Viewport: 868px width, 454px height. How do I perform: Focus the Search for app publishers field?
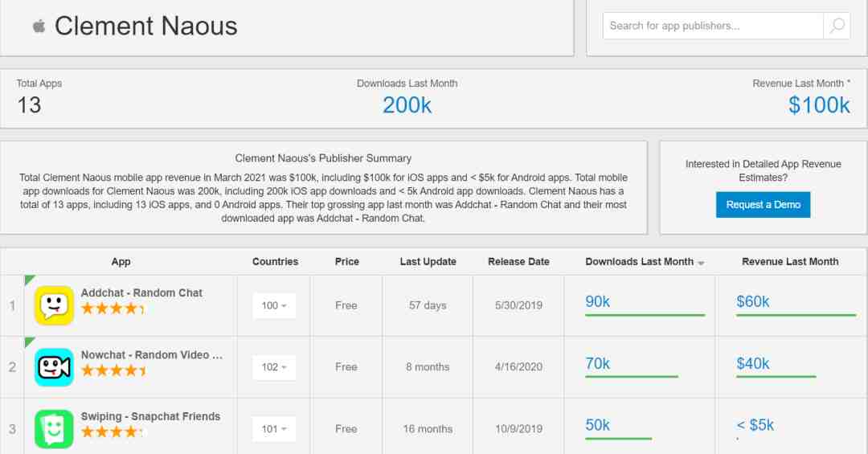click(x=713, y=26)
